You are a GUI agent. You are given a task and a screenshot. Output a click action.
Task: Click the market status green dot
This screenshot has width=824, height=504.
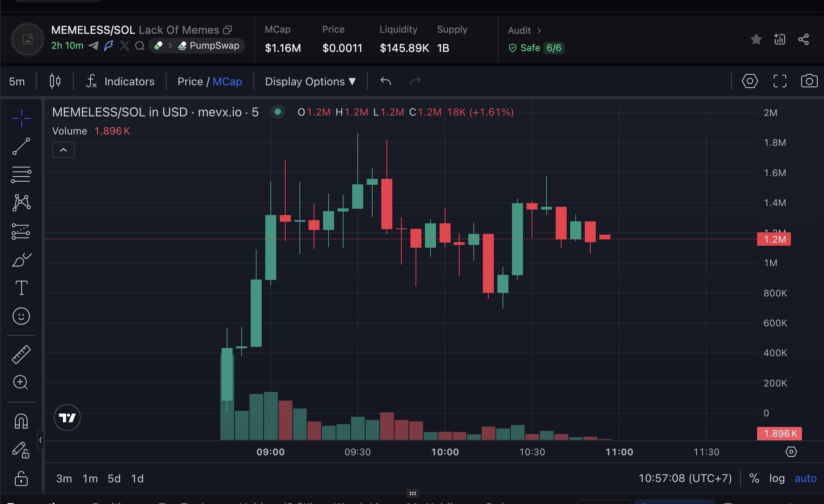(278, 112)
